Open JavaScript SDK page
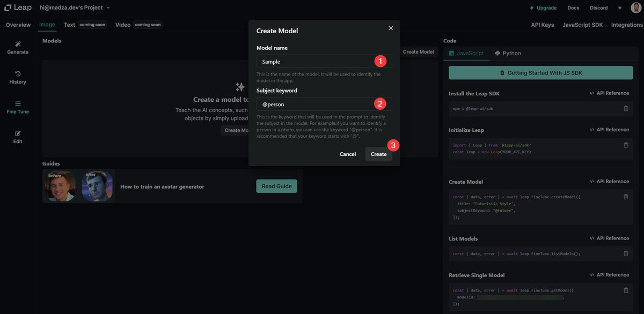 click(x=583, y=25)
